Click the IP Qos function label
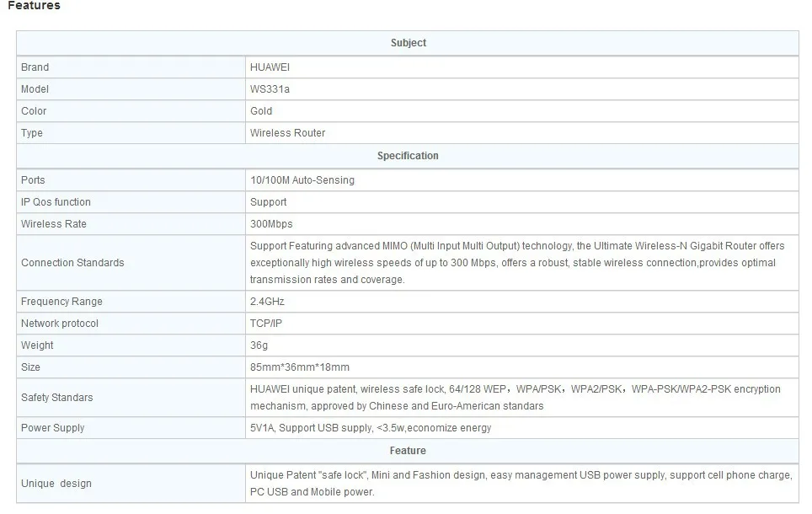This screenshot has width=812, height=514. click(x=56, y=202)
